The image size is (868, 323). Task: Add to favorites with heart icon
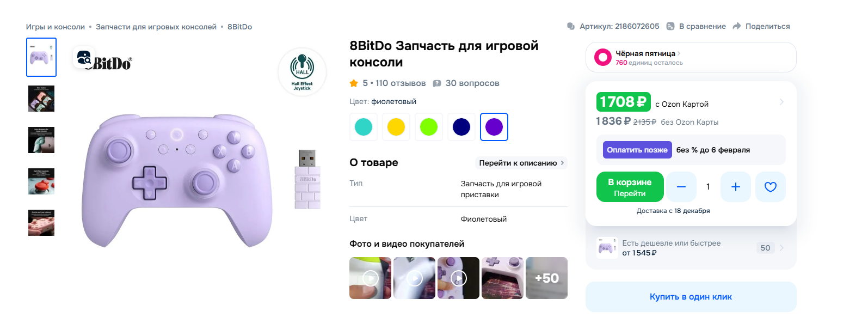point(771,187)
